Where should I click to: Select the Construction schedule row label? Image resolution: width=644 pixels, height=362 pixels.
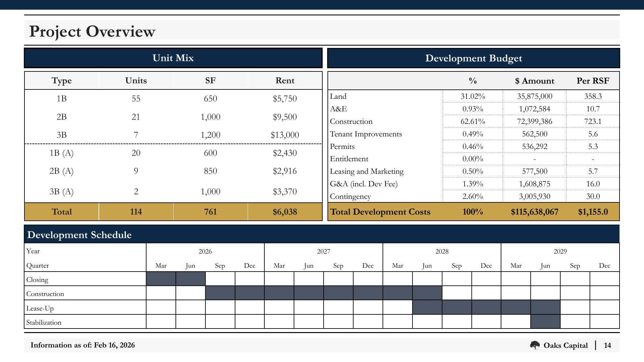coord(45,294)
